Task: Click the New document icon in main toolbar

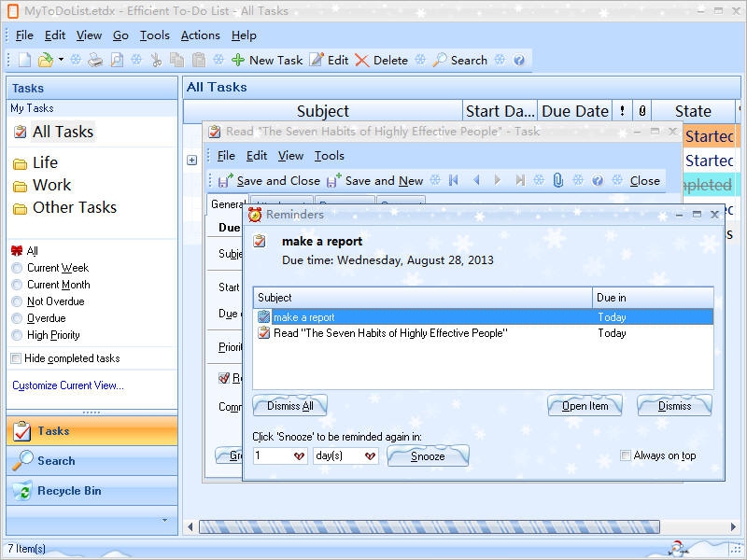Action: pos(24,60)
